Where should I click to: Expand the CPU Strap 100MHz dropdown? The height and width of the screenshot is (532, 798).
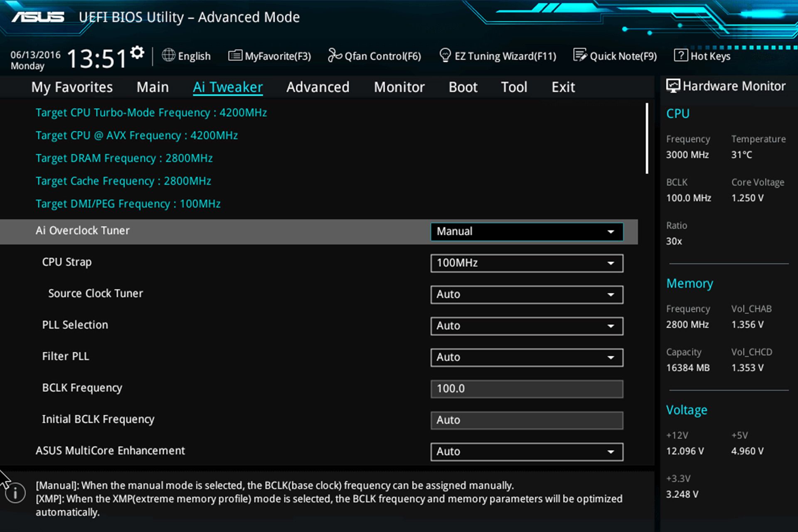[527, 263]
